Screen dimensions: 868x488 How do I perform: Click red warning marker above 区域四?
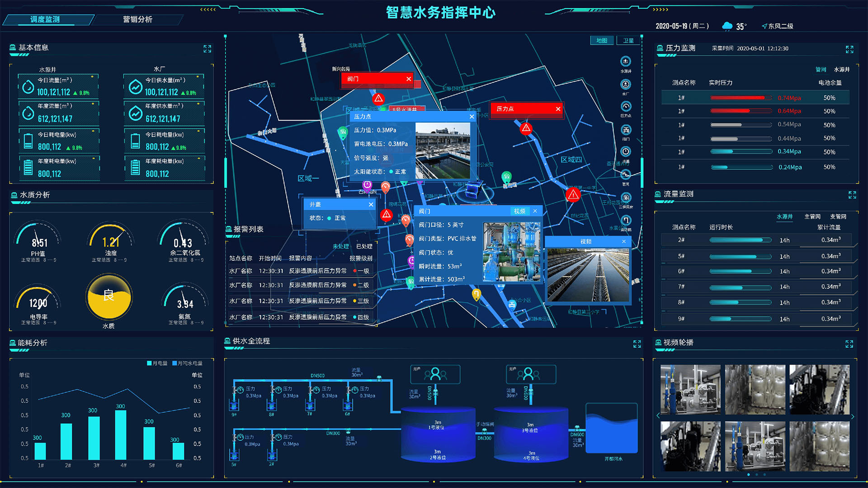pos(526,129)
